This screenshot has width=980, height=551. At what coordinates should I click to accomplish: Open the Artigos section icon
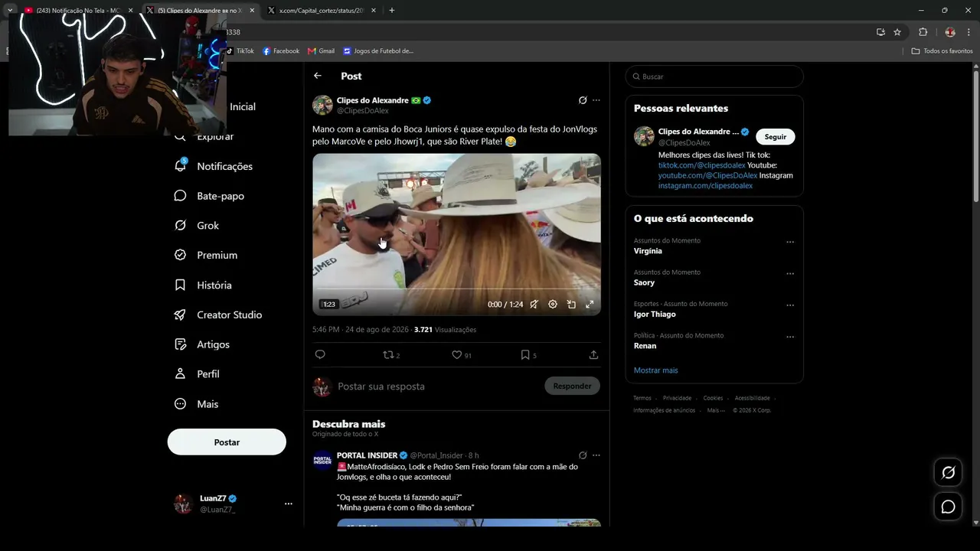pos(181,344)
